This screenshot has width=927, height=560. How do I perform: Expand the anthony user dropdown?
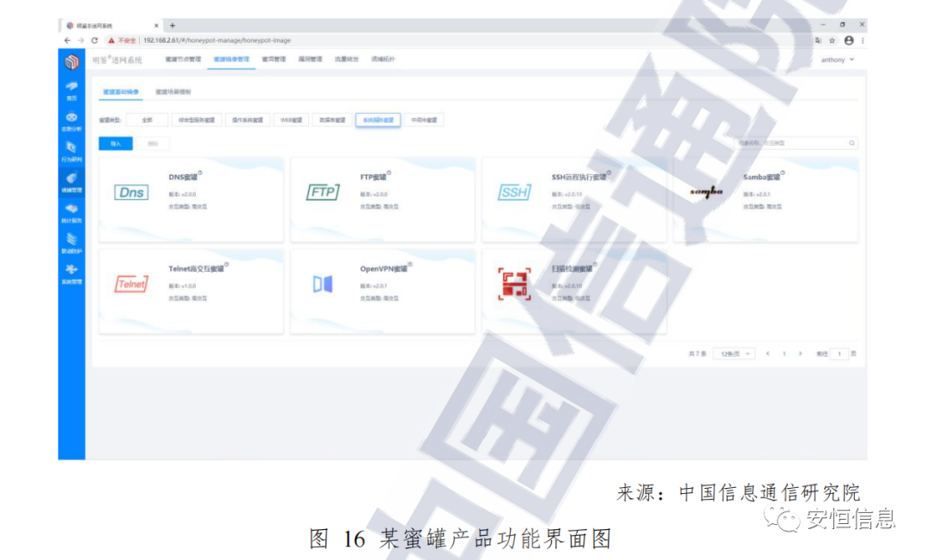[837, 60]
